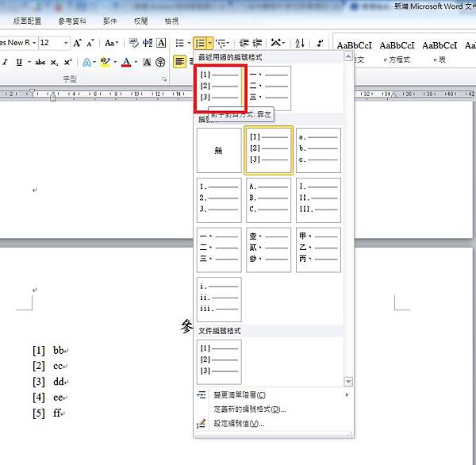Viewport: 476px width, 465px height.
Task: Click the Numbering list icon
Action: (200, 43)
